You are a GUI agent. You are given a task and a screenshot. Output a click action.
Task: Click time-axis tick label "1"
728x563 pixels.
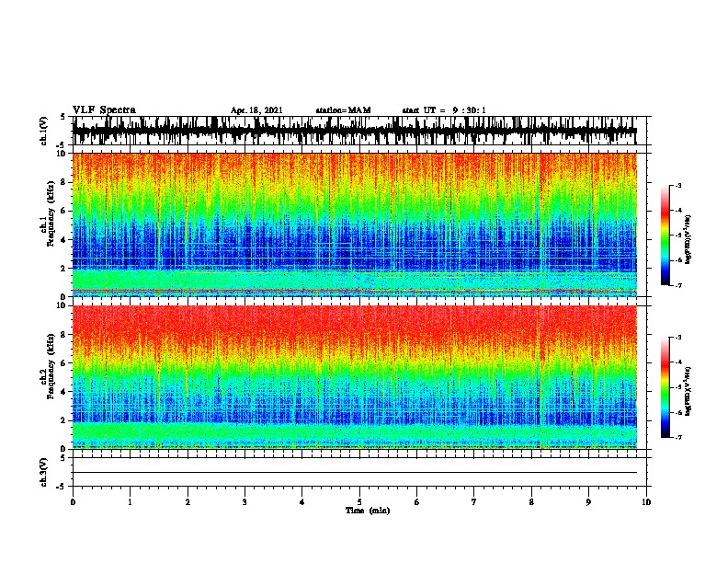[x=130, y=502]
